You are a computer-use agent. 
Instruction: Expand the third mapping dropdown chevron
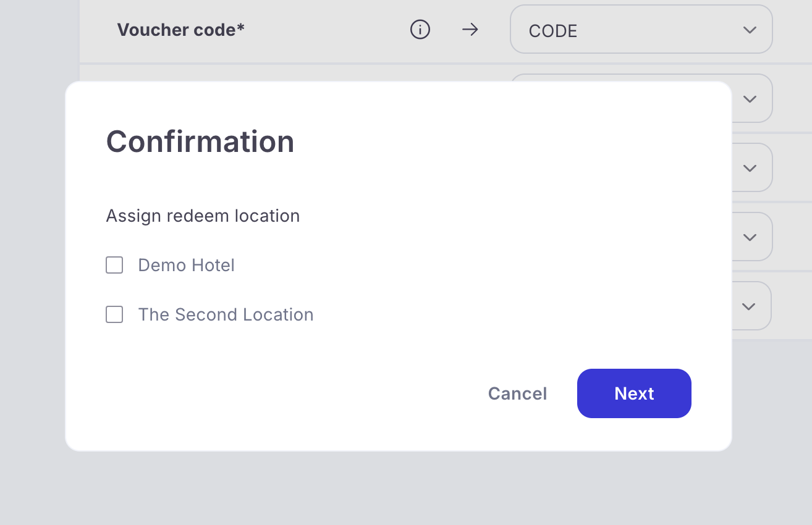pos(750,168)
